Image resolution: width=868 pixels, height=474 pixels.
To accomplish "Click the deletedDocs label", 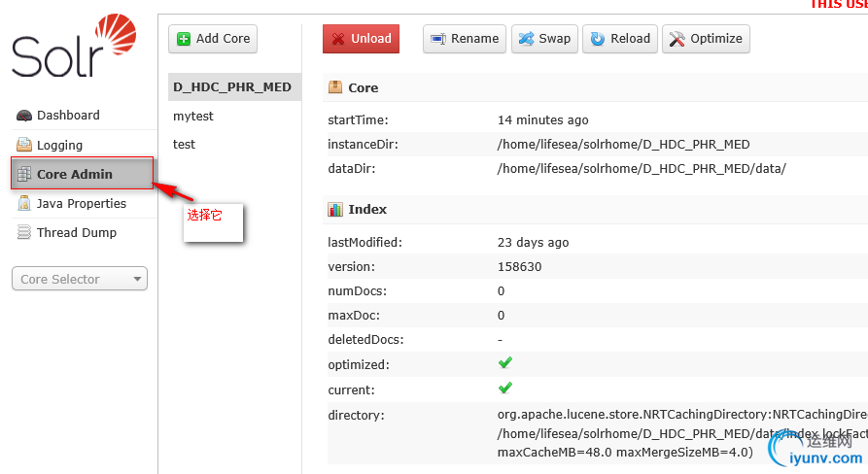I will [x=365, y=340].
